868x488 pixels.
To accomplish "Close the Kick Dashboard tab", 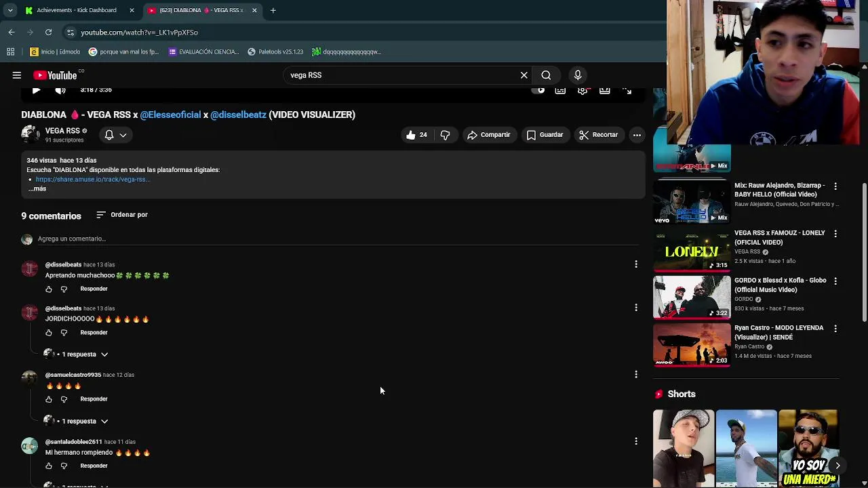I will tap(132, 10).
